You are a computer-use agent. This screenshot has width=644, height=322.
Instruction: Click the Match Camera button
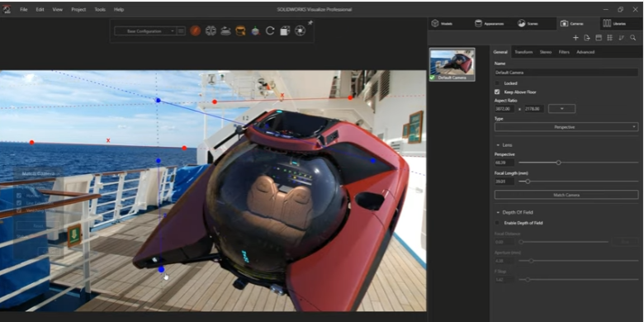point(566,195)
